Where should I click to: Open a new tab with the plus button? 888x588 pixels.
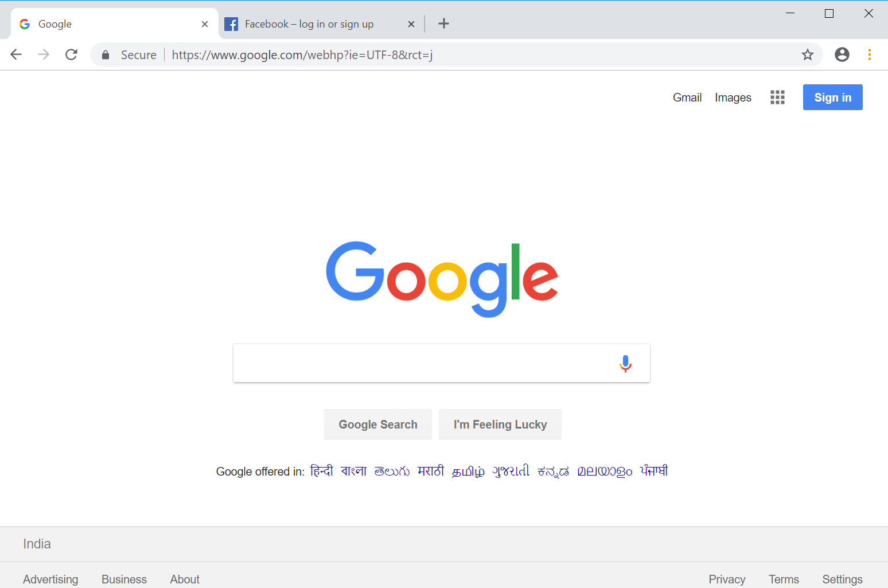pos(443,24)
